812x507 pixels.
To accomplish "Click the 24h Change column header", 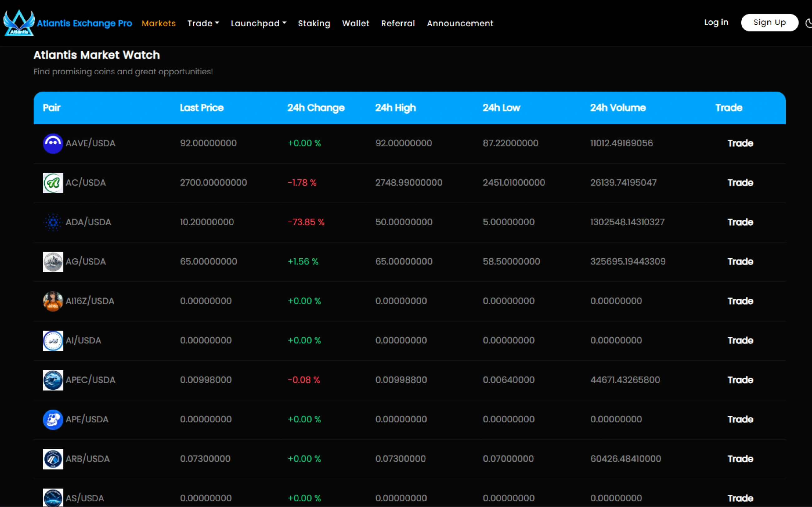I will click(316, 108).
